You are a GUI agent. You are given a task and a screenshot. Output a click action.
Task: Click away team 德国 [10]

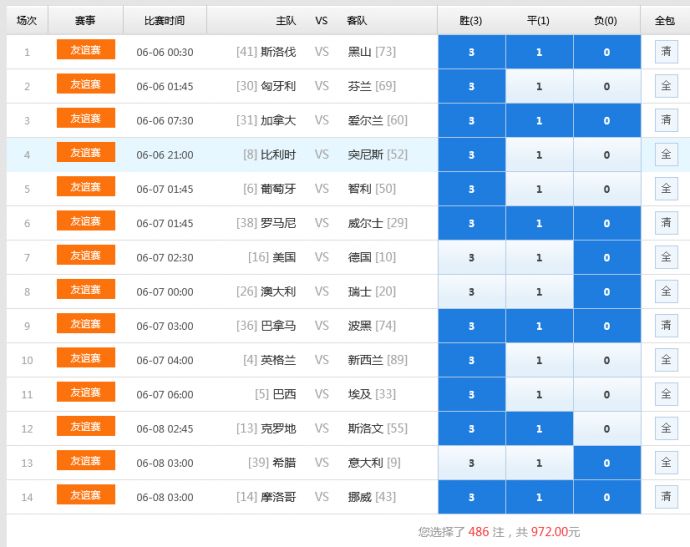[372, 257]
